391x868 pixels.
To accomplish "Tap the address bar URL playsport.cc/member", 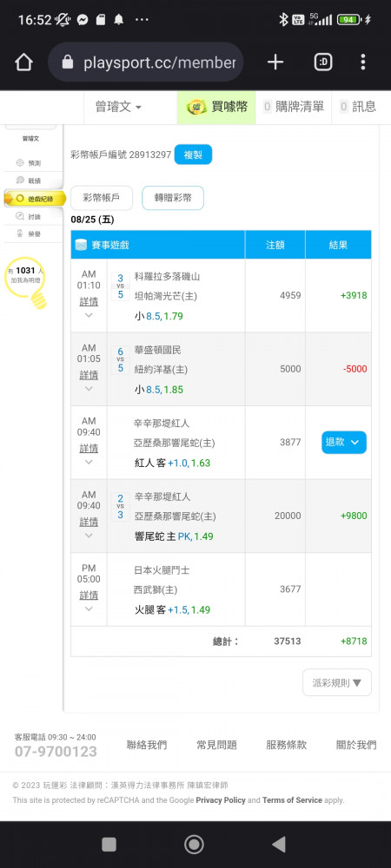I will [160, 62].
